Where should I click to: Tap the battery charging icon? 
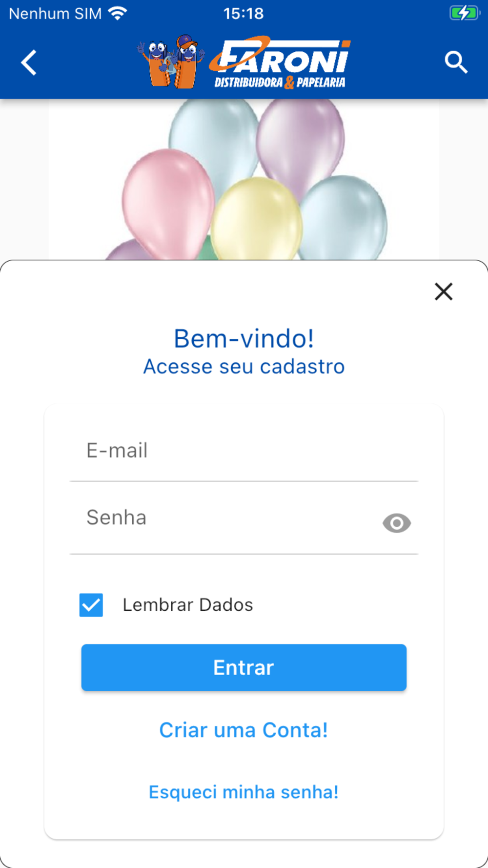coord(464,13)
